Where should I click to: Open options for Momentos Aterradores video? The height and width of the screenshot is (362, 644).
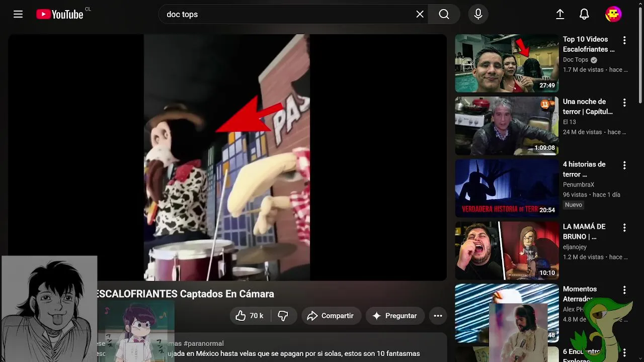pos(624,290)
